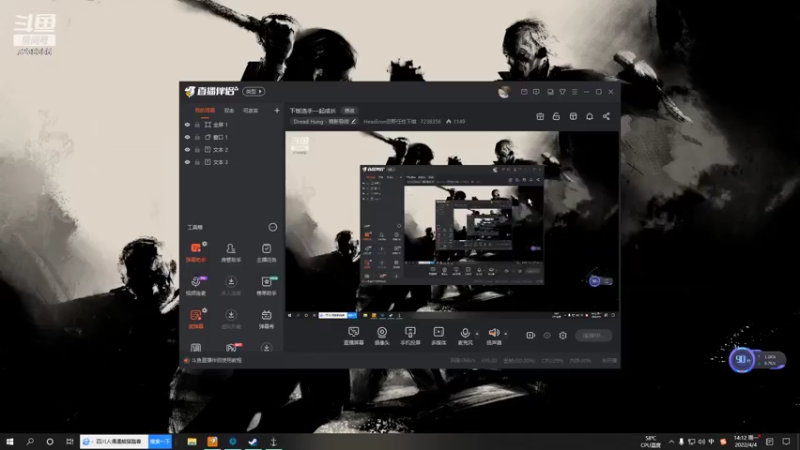Start recording with the record icon
Image resolution: width=800 pixels, height=450 pixels.
(x=530, y=335)
